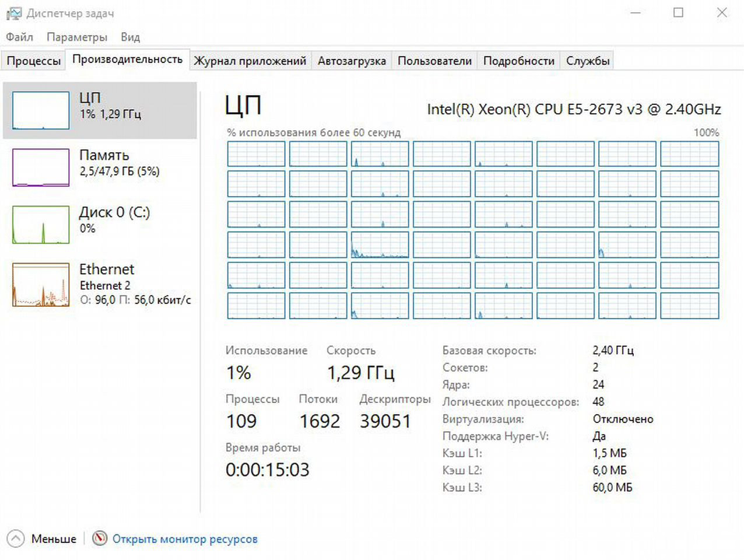The height and width of the screenshot is (560, 744).
Task: Click the first logical processor graph
Action: coord(257,154)
